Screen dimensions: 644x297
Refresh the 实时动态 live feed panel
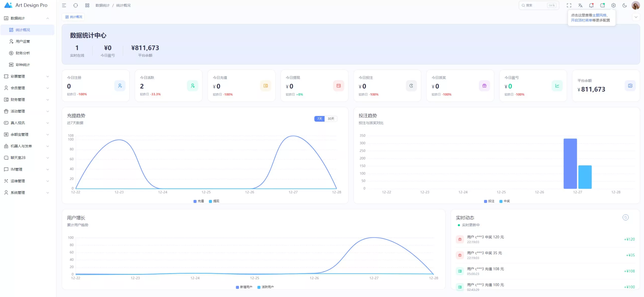click(625, 217)
